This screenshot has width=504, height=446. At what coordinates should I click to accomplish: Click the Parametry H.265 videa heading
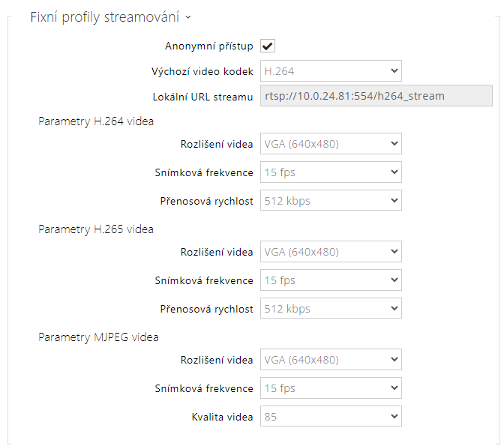click(96, 229)
